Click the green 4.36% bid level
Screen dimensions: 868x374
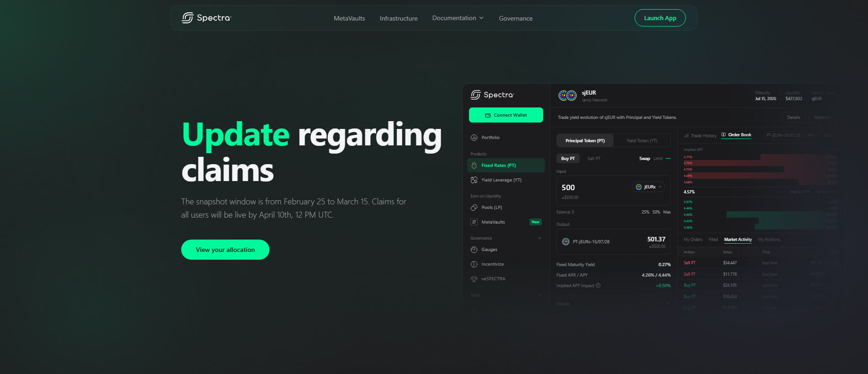pos(688,227)
